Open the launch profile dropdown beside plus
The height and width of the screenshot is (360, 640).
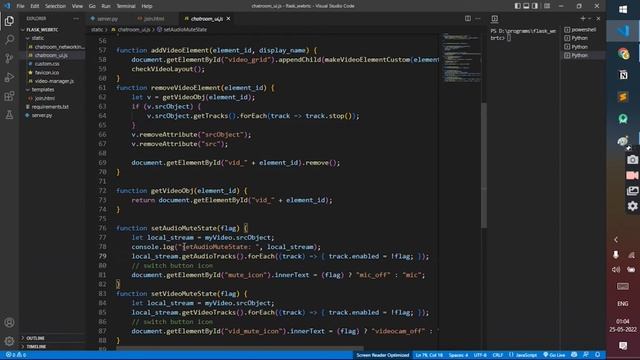[589, 18]
